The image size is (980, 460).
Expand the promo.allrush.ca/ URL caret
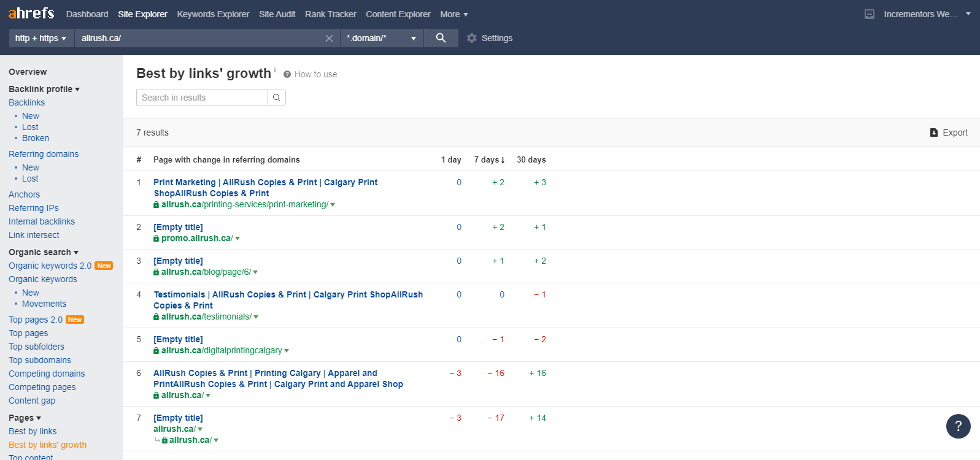[237, 239]
